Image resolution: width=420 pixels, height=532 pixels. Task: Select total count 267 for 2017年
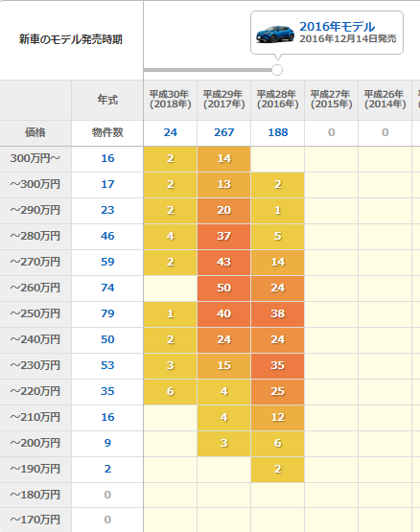(224, 132)
